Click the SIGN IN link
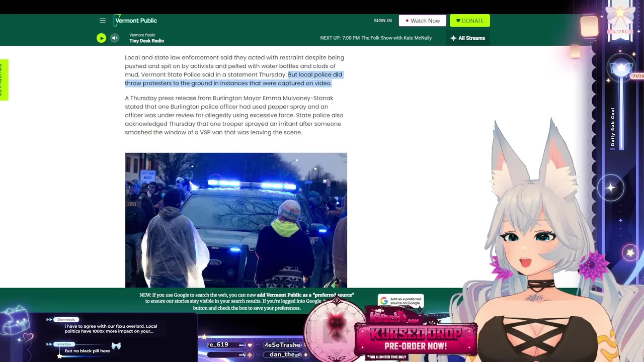Viewport: 644px width, 362px height. tap(383, 21)
